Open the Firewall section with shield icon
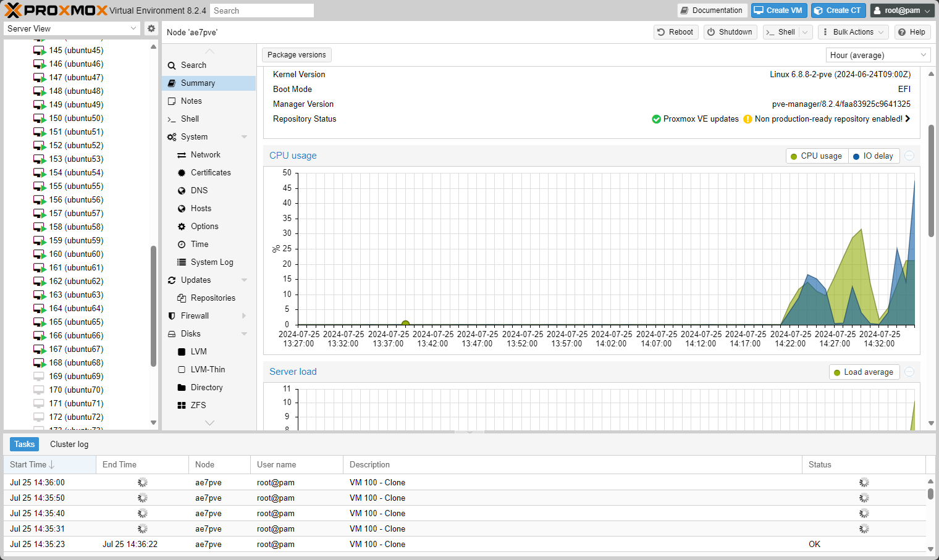The image size is (939, 560). click(195, 316)
